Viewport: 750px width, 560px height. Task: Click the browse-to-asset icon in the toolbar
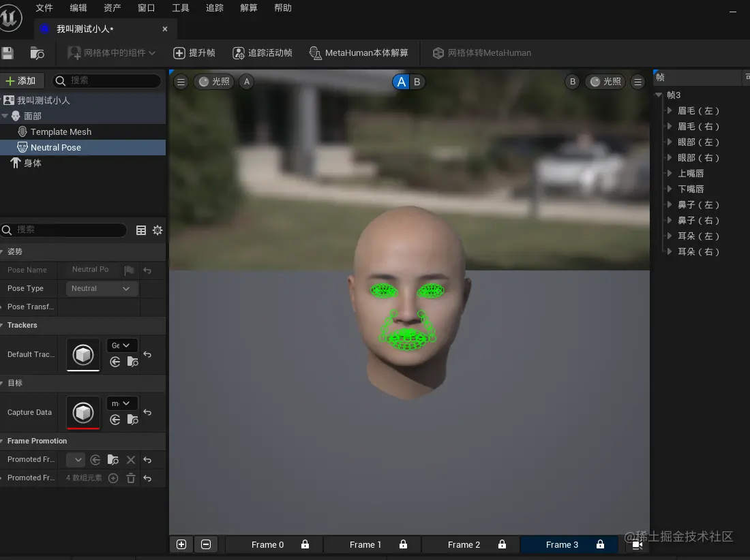[x=37, y=53]
